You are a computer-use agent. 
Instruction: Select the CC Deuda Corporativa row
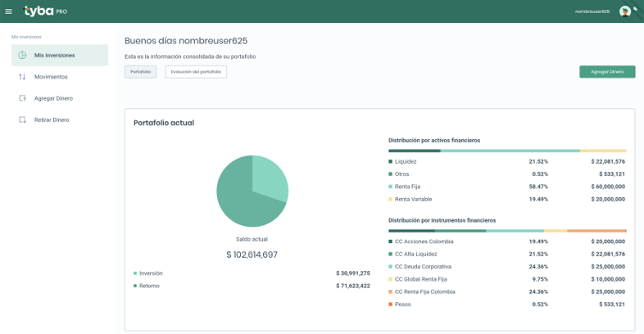(506, 267)
